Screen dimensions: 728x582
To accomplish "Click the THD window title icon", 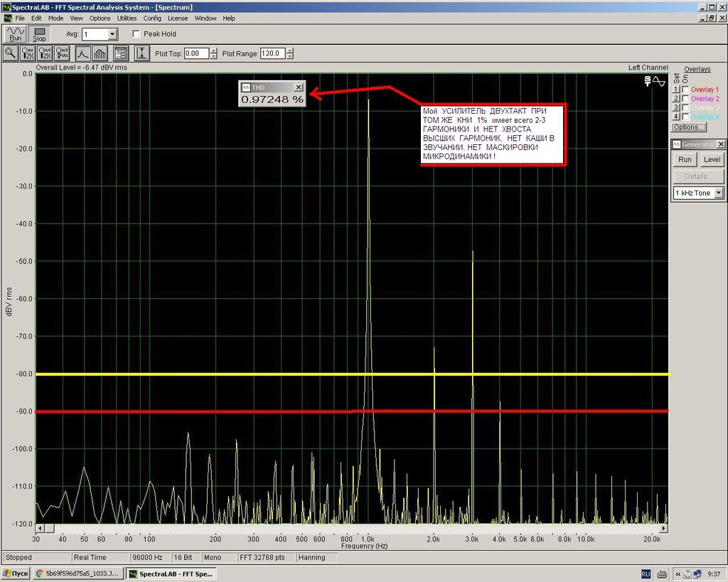I will [246, 87].
